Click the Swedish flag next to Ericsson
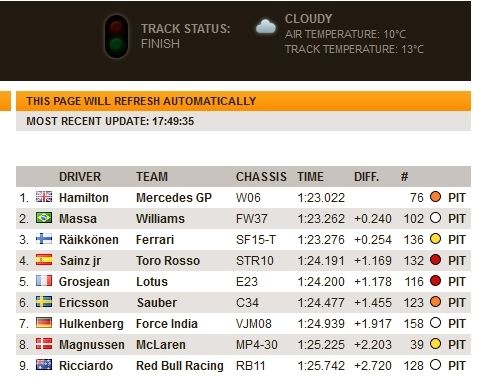This screenshot has height=378, width=480. click(44, 302)
